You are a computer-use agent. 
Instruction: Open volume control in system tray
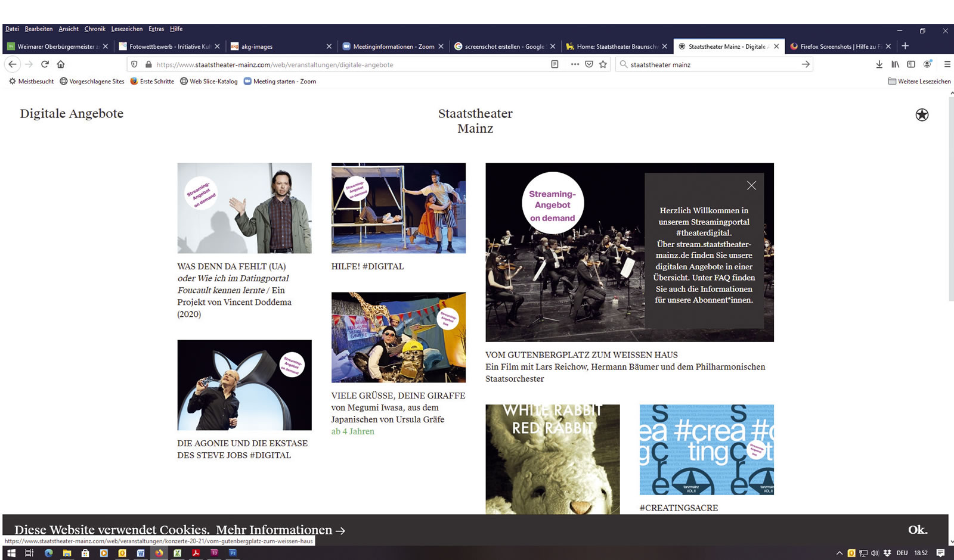[875, 553]
